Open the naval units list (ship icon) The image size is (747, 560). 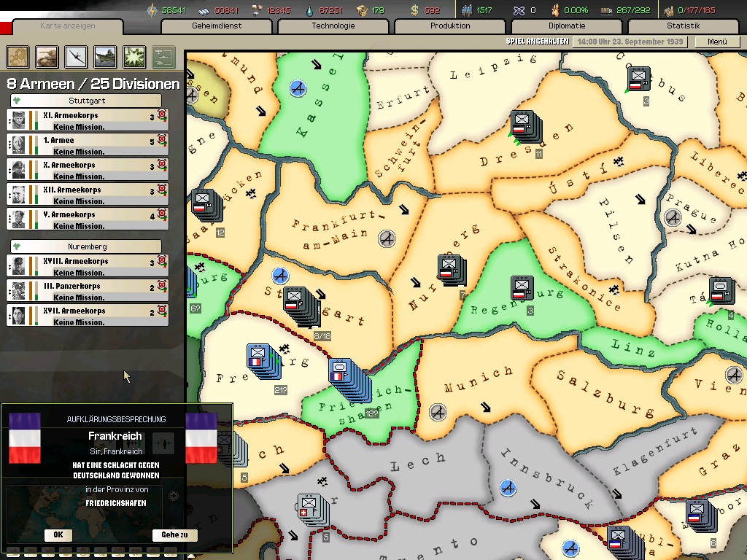(105, 57)
